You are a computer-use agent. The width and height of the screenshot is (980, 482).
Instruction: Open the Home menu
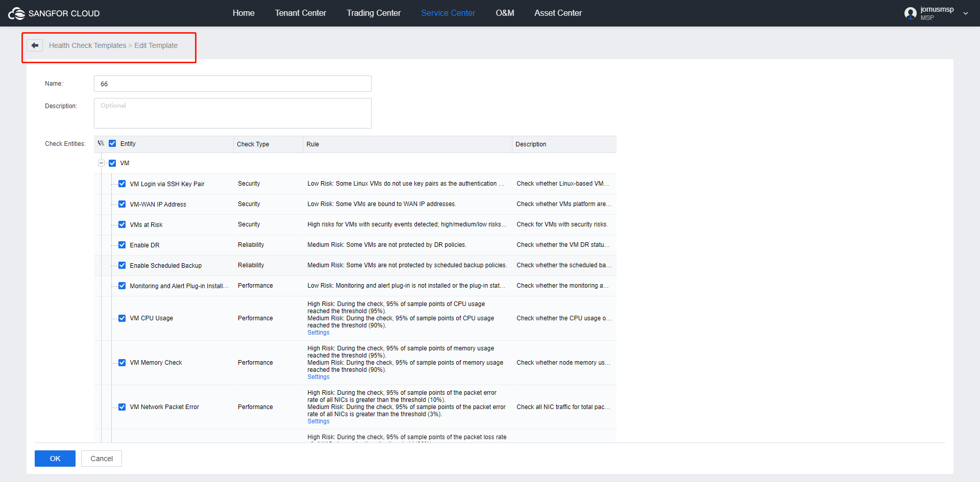tap(243, 13)
